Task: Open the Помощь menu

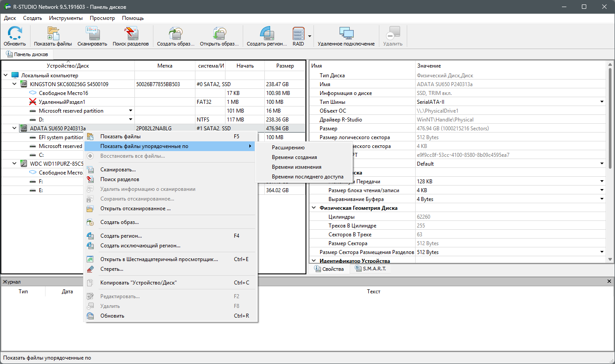Action: pos(133,18)
